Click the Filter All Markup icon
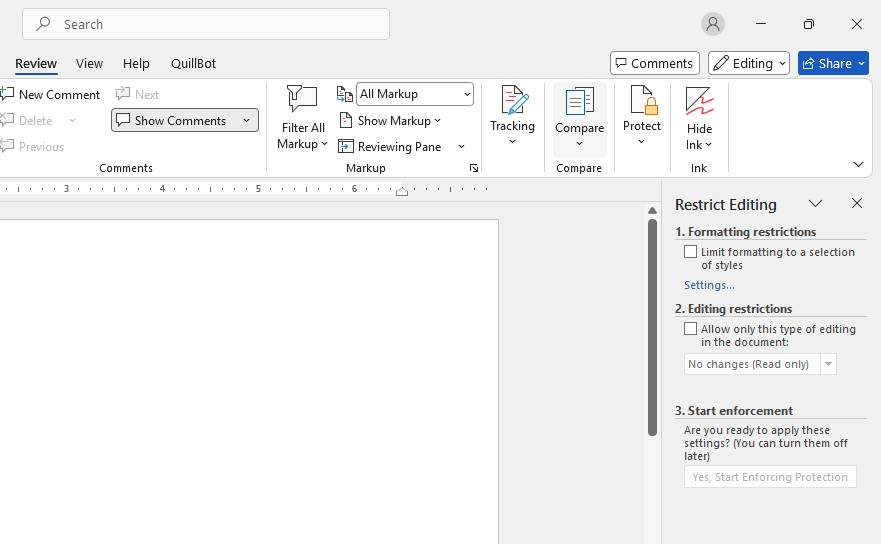 point(302,99)
